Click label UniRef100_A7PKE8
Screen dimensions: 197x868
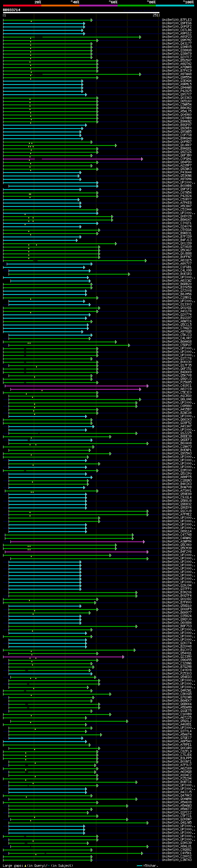pos(177,203)
